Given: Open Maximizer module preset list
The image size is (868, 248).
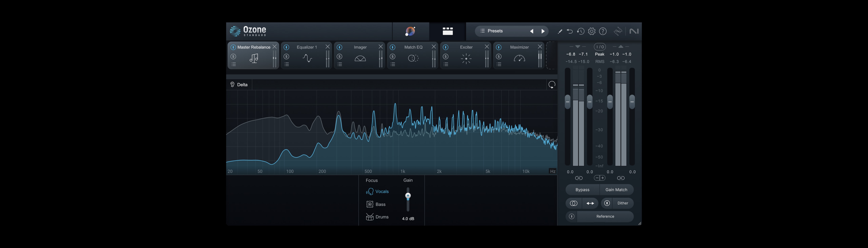Looking at the screenshot, I should [x=499, y=64].
